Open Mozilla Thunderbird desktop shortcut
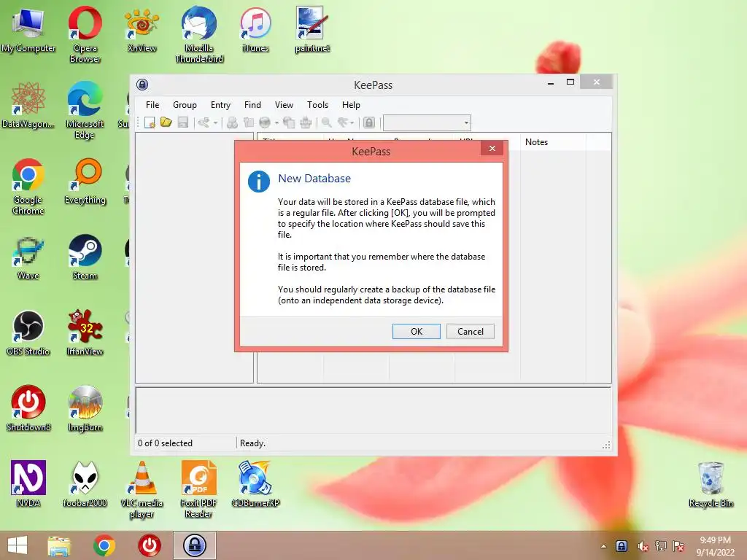 click(x=199, y=34)
